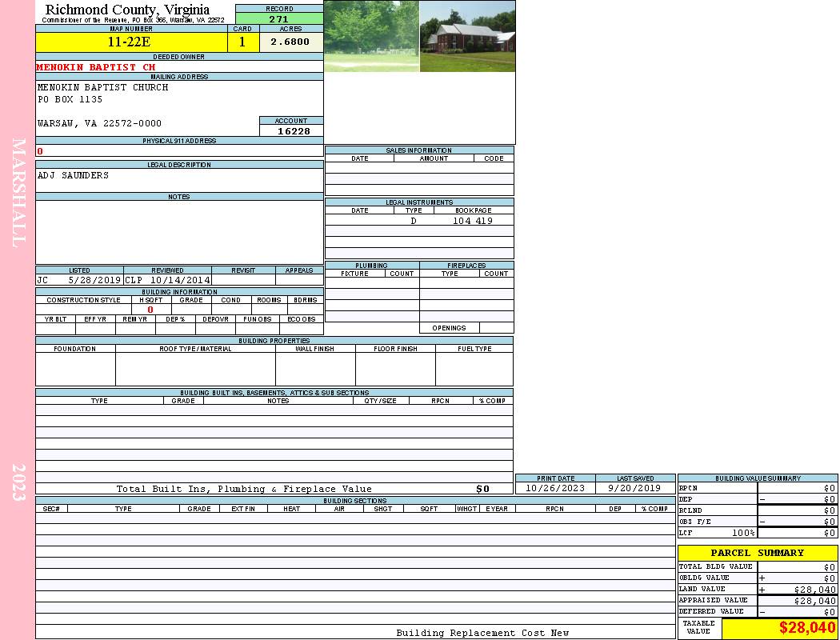The image size is (840, 640).
Task: Click the Card number 1 field
Action: [x=242, y=42]
